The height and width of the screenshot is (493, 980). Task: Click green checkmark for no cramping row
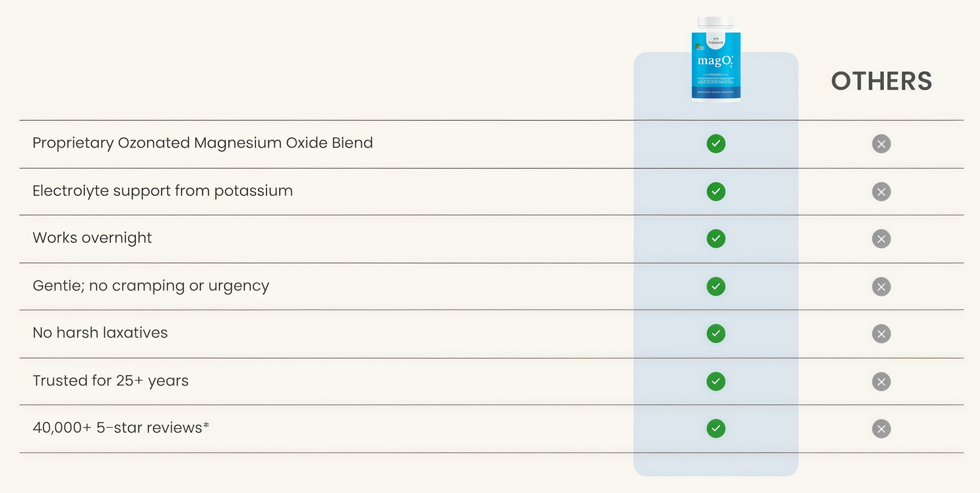point(716,286)
